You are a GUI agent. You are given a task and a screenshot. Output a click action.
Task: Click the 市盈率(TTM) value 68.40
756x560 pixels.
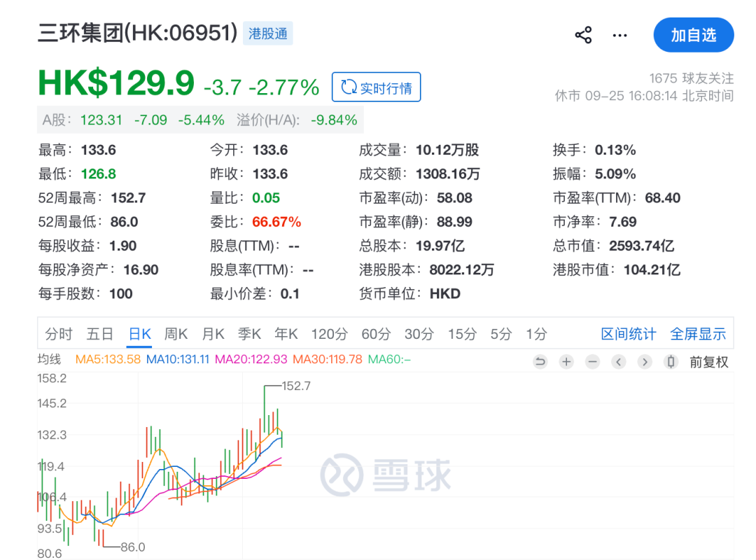(x=662, y=198)
